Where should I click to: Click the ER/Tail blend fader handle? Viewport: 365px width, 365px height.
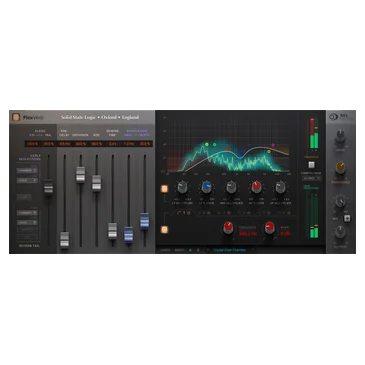(48, 186)
